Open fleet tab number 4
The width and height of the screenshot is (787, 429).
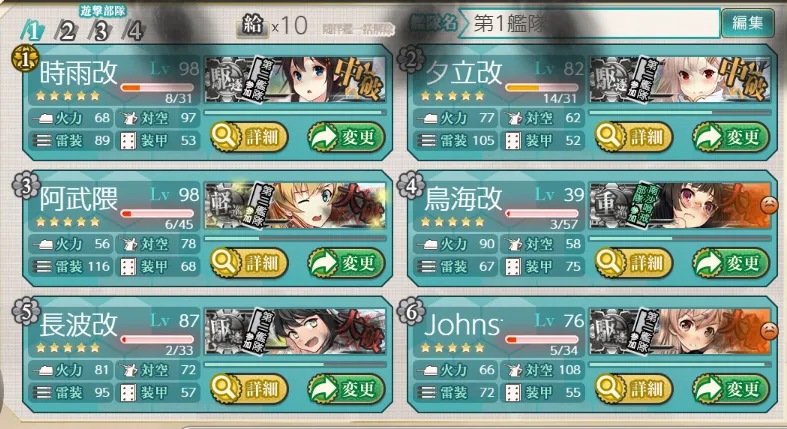tap(134, 32)
